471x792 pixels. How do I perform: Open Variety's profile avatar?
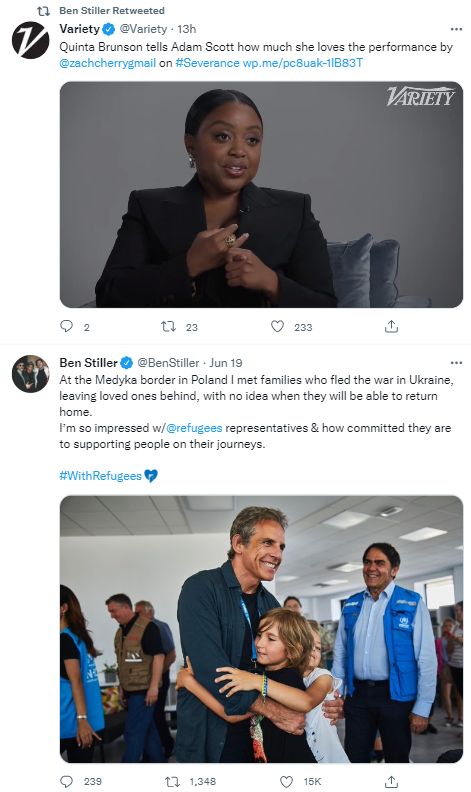coord(31,40)
